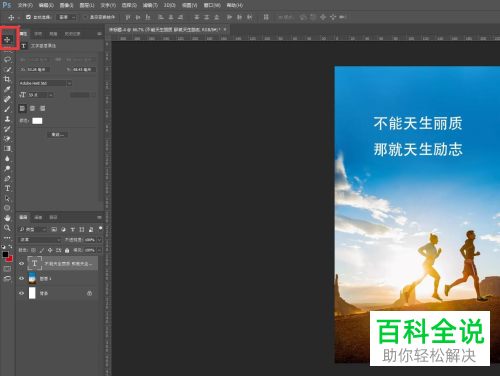Select the Eyedropper tool
The image size is (500, 376).
pos(7,89)
